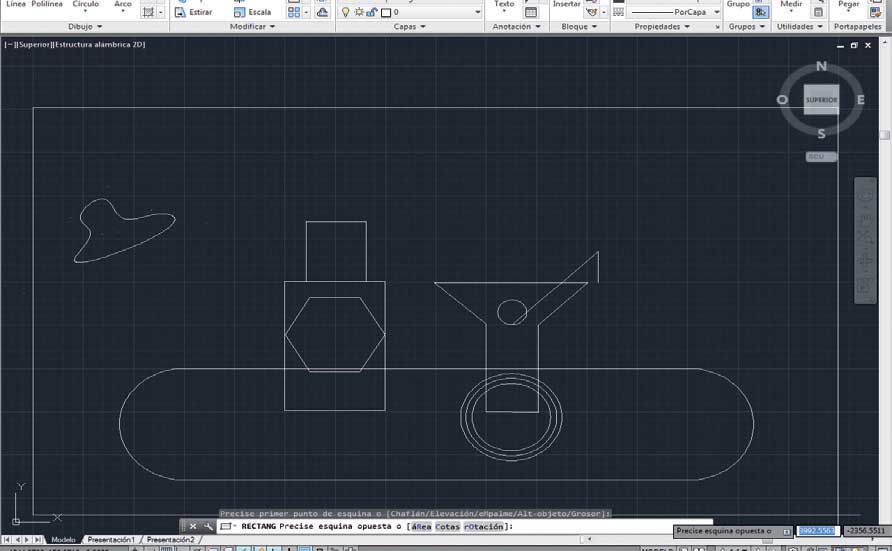Open the PorCapa linetype dropdown

(x=675, y=12)
